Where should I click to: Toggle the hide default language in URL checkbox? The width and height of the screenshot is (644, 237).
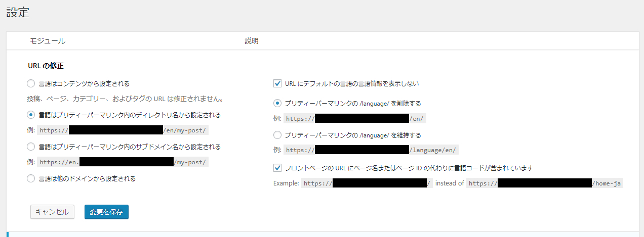tap(277, 83)
